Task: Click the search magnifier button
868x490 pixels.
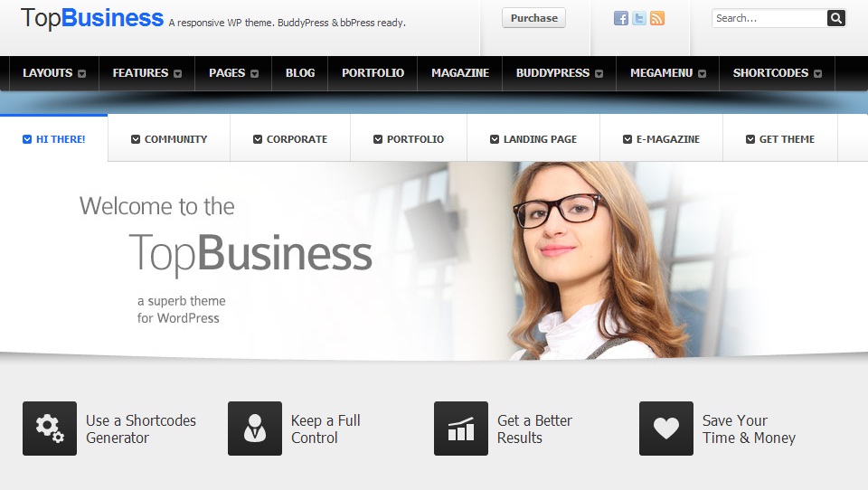Action: 835,18
